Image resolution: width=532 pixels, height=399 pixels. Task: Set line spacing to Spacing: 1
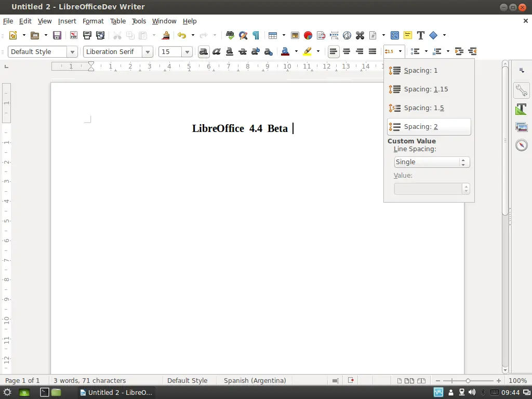point(429,71)
